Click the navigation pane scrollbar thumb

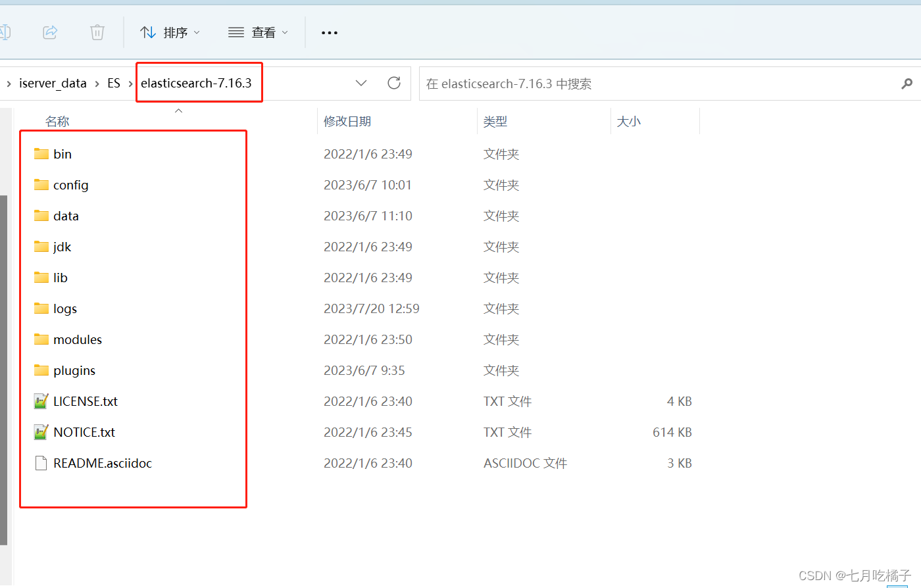pos(3,370)
